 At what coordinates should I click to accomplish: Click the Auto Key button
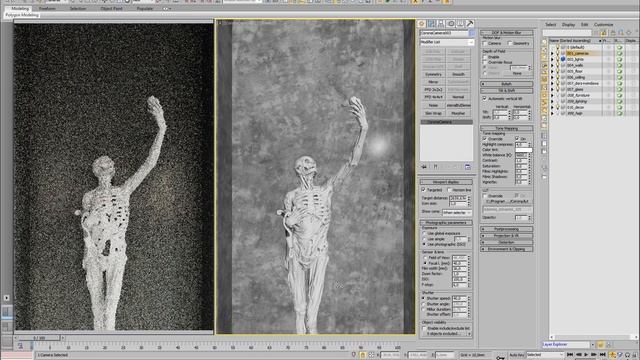click(x=516, y=355)
